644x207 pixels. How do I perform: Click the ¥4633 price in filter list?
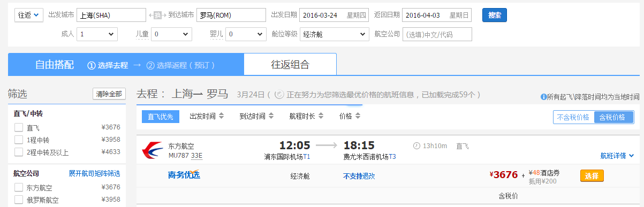point(111,152)
